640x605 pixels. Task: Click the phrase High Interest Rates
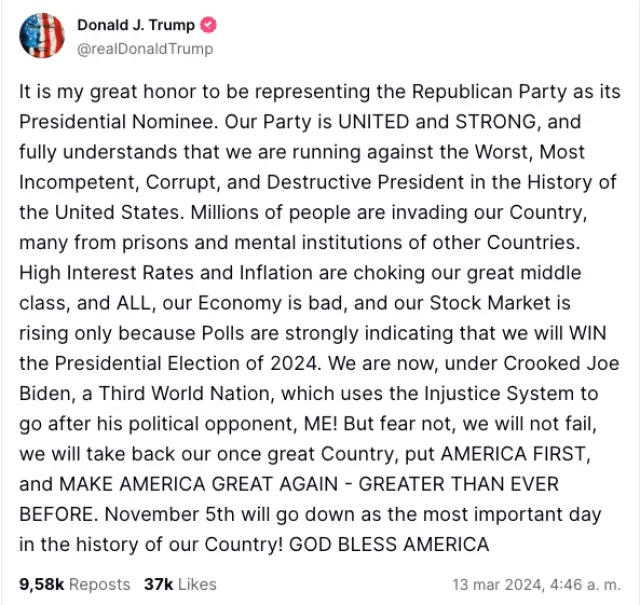click(x=97, y=274)
